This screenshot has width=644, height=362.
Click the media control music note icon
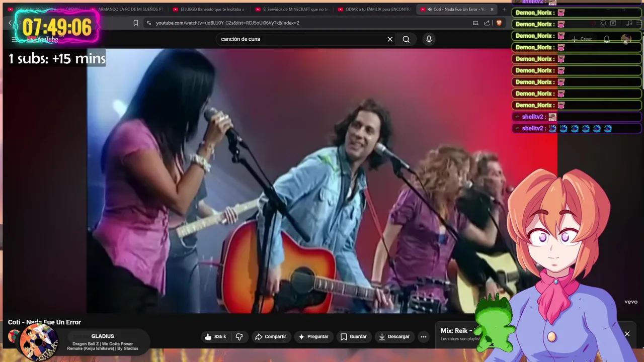point(629,23)
